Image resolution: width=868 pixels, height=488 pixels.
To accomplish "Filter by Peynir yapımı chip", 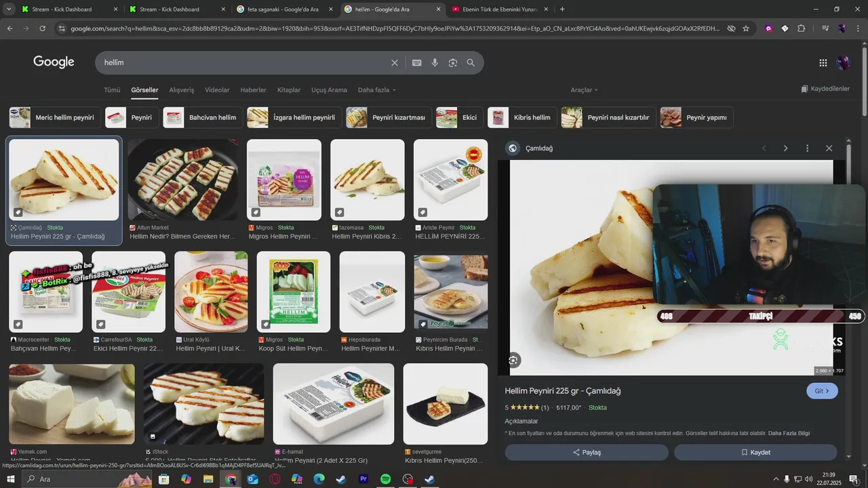I will pos(696,117).
